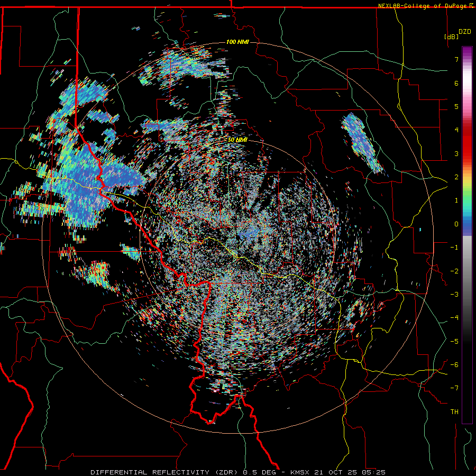Click the positive 4 value on the scale

[x=456, y=130]
